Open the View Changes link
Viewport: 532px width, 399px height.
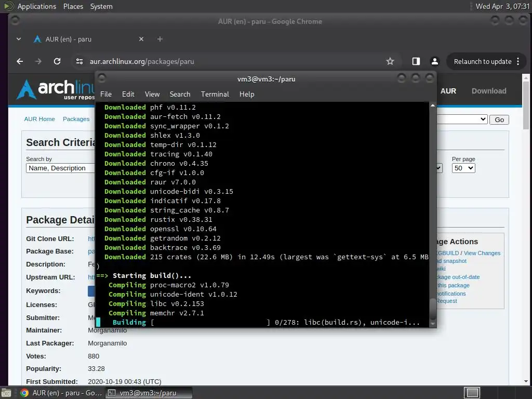[x=482, y=253]
